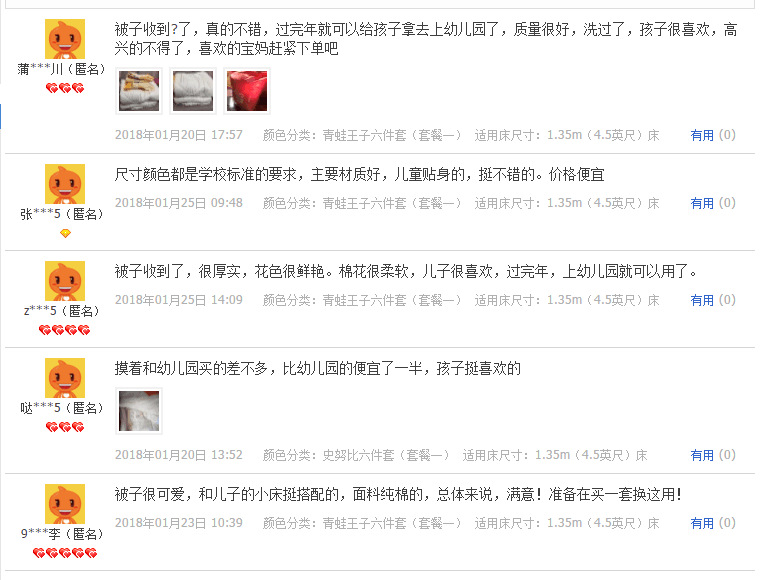
Task: Click yellow diamond badge under 张***5
Action: point(65,233)
